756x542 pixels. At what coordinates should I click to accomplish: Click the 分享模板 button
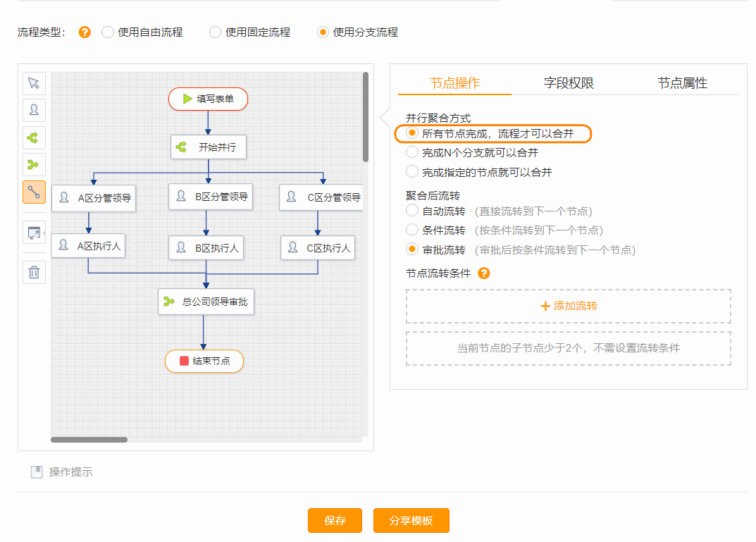click(411, 520)
